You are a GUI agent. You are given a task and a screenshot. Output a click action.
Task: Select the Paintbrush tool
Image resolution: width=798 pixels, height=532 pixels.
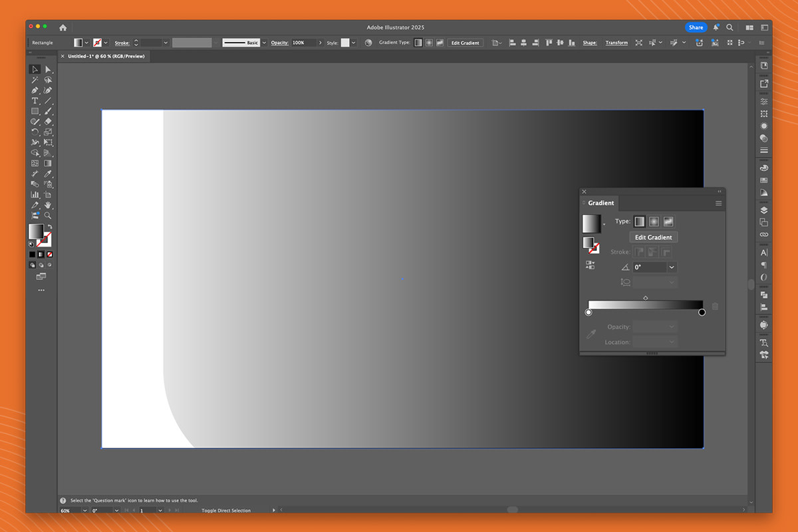coord(48,111)
